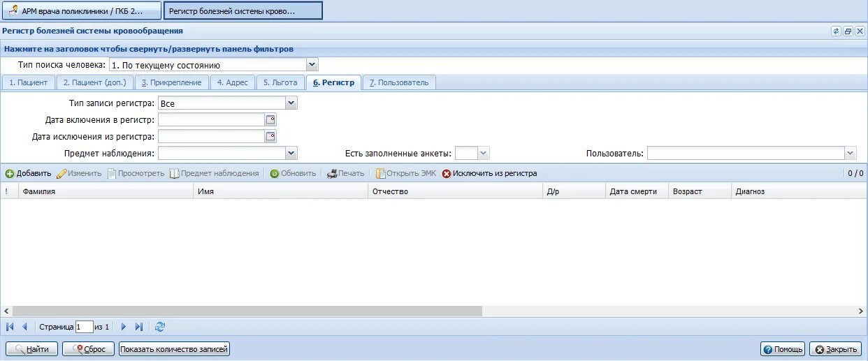Click the Печать printer item

pos(346,173)
